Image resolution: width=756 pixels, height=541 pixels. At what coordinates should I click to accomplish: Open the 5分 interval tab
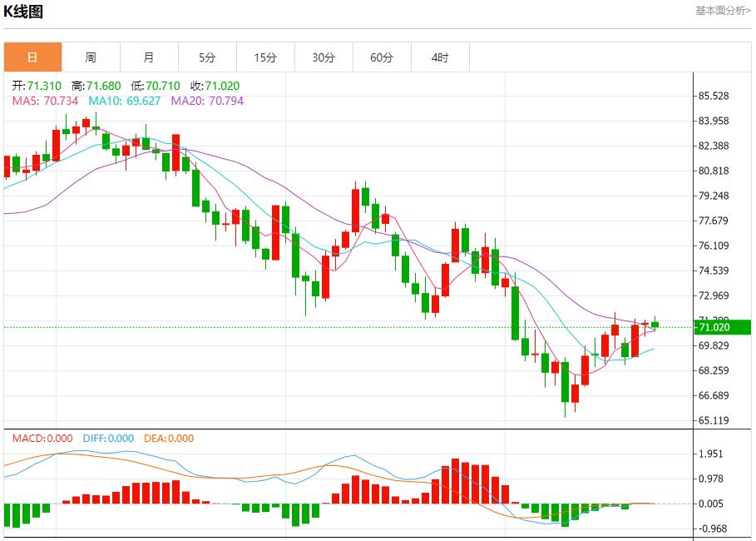(207, 57)
